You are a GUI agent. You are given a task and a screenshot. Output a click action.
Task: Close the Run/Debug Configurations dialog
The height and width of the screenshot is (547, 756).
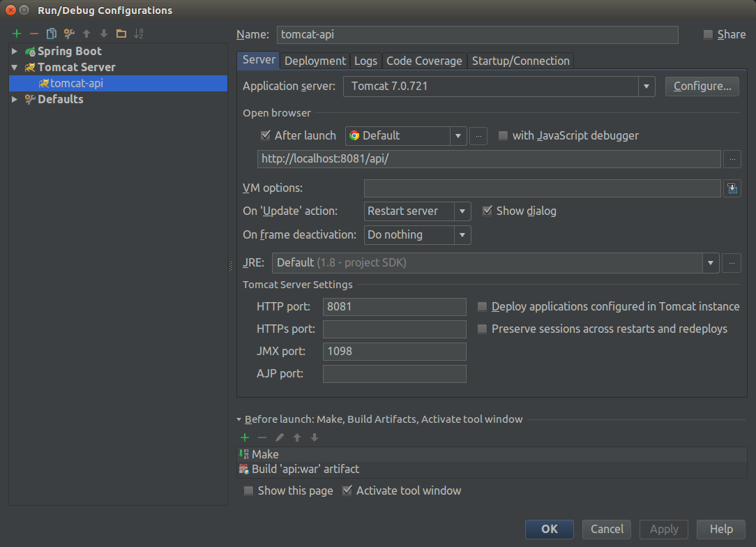[x=10, y=10]
